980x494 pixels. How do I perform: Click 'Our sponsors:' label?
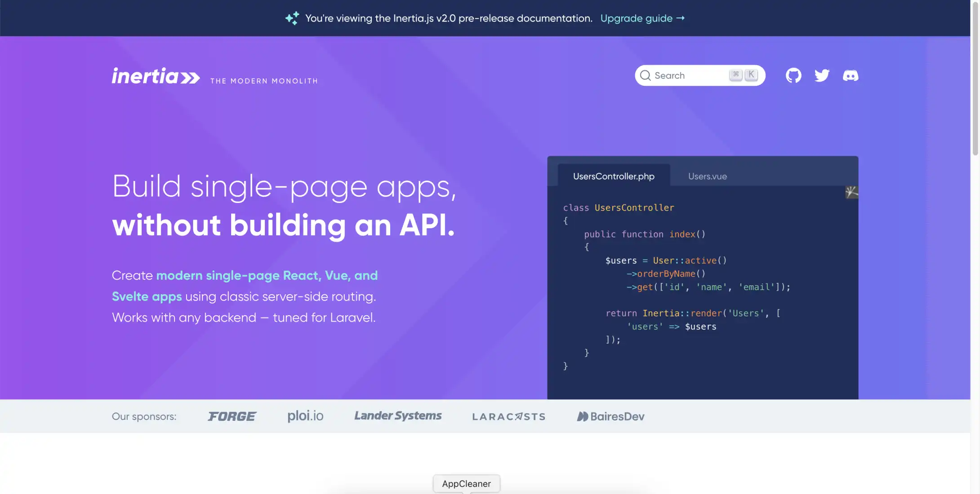(x=144, y=416)
